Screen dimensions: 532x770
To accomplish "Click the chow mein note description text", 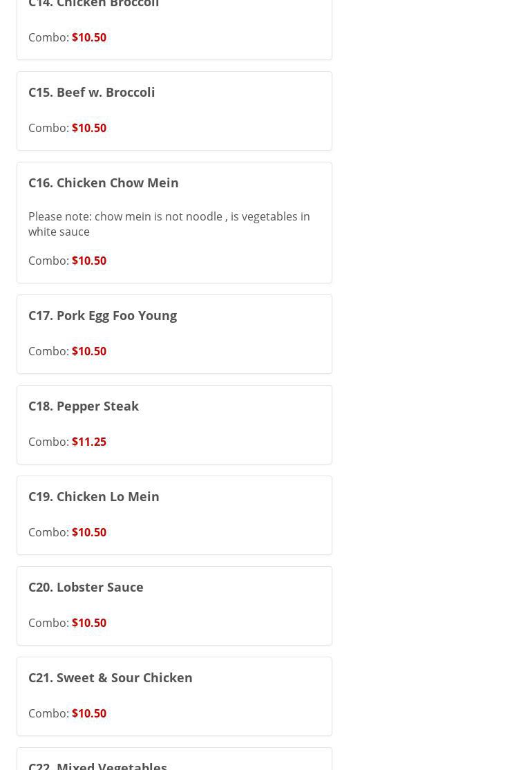I will pos(169,224).
